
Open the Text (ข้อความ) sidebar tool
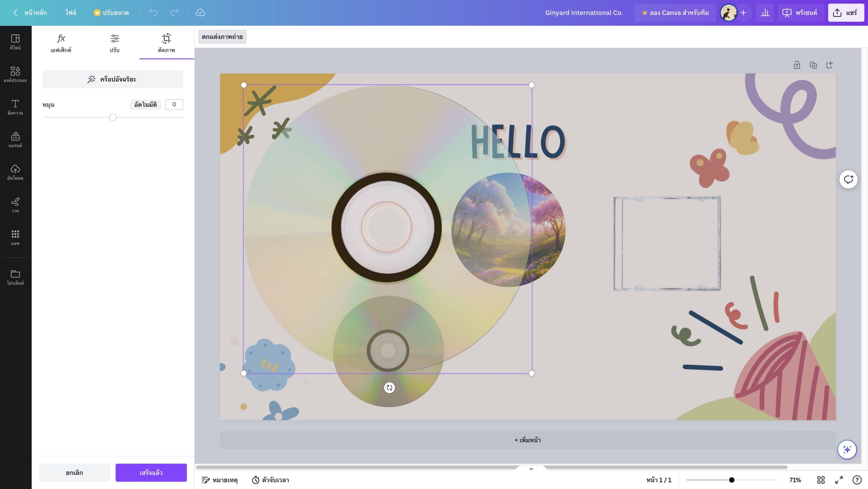[15, 107]
